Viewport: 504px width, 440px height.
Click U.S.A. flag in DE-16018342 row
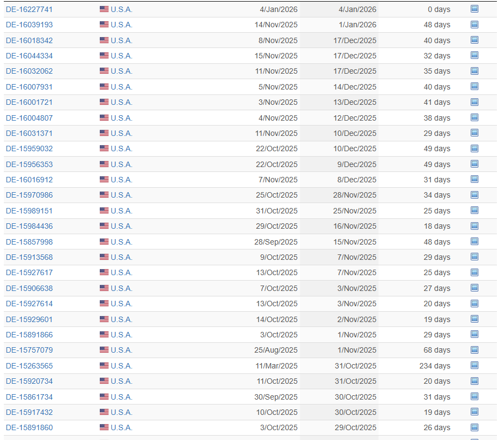click(104, 40)
